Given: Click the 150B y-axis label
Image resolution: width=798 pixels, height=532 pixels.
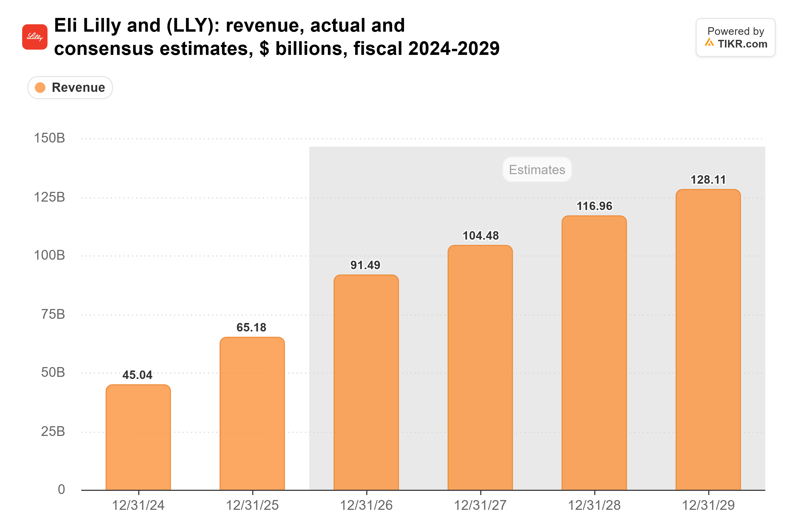Looking at the screenshot, I should 50,138.
